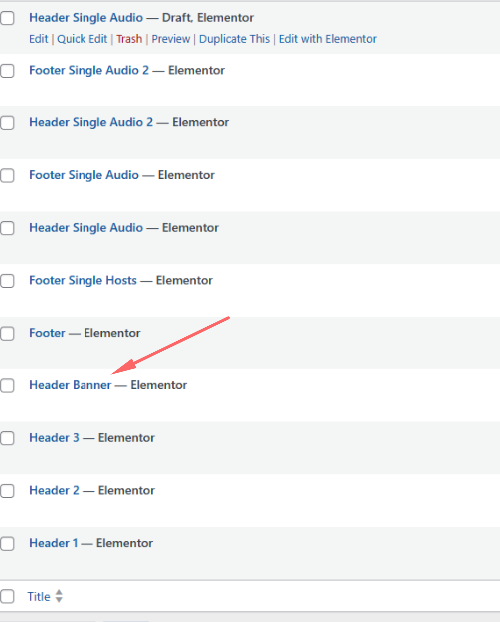This screenshot has height=622, width=500.
Task: Tick the Header 1 row checkbox
Action: [7, 543]
